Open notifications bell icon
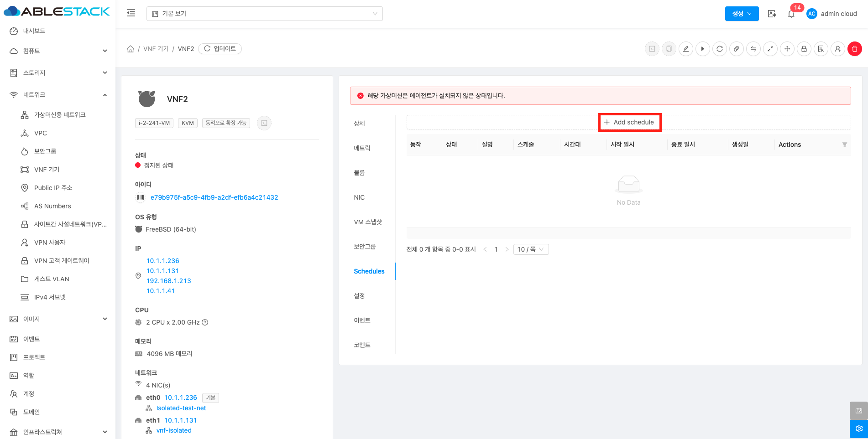The image size is (868, 439). coord(791,14)
